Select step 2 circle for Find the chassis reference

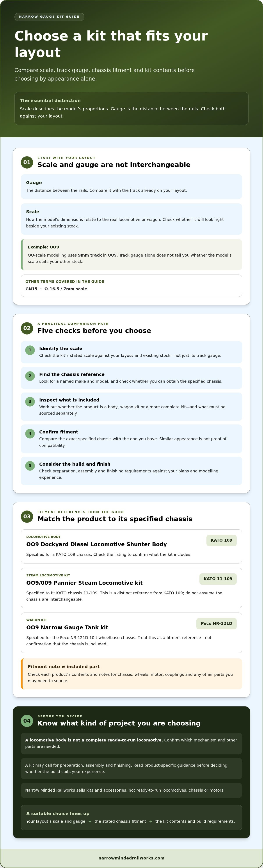tap(30, 376)
